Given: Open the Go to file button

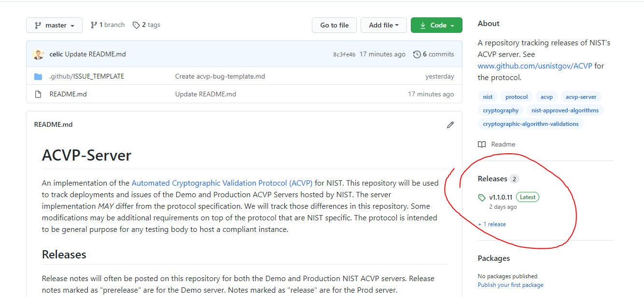Looking at the screenshot, I should (x=334, y=25).
